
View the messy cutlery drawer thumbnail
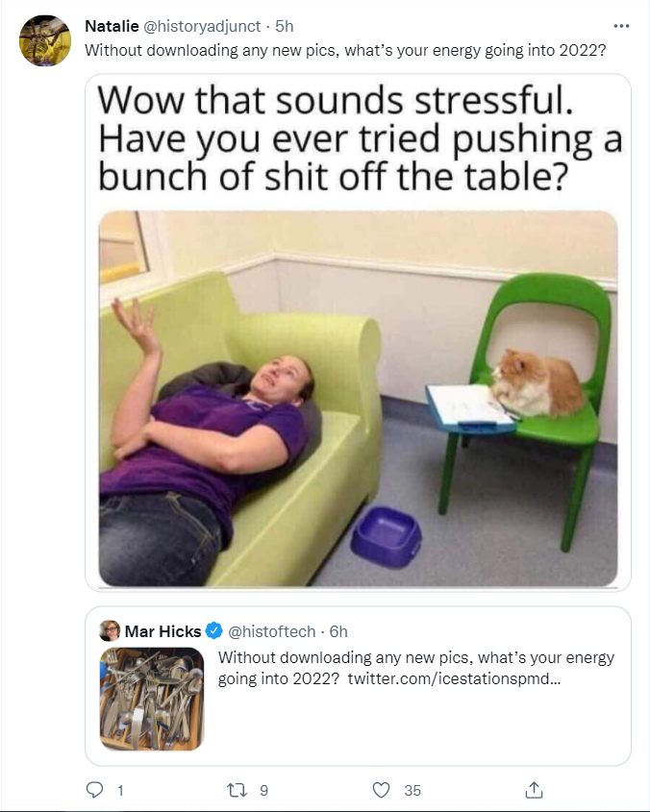tap(152, 699)
